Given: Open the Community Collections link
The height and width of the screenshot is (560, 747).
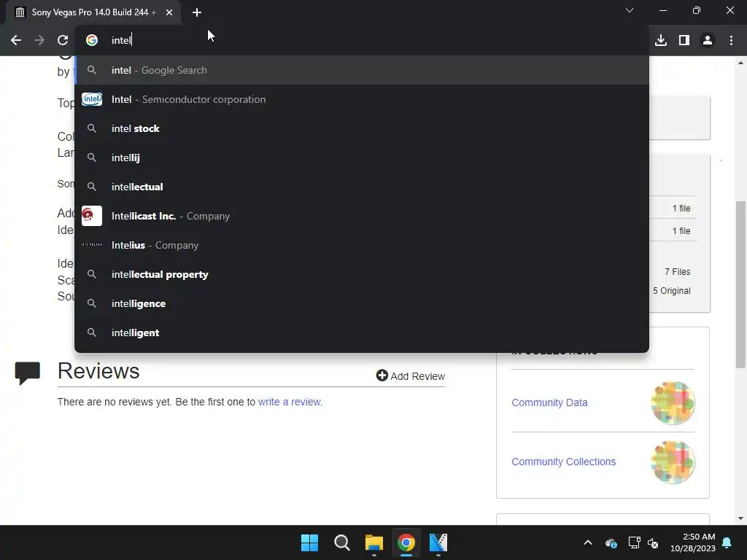Looking at the screenshot, I should 564,462.
